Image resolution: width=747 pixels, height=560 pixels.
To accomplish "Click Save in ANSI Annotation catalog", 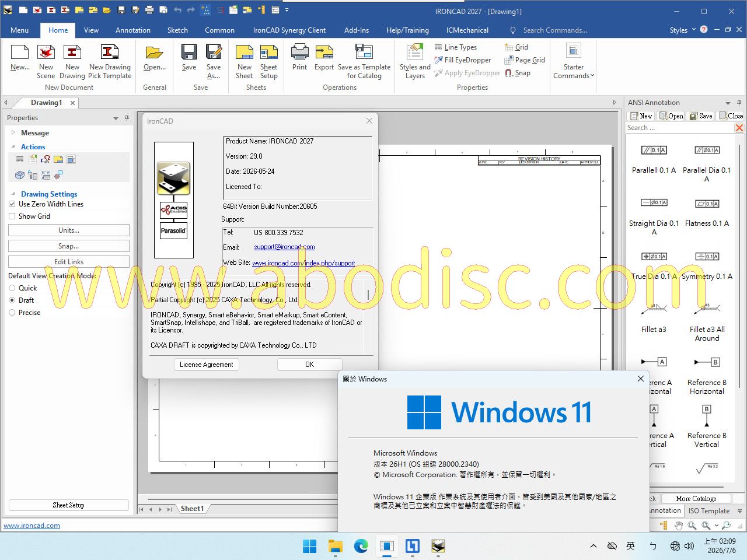I will click(701, 116).
